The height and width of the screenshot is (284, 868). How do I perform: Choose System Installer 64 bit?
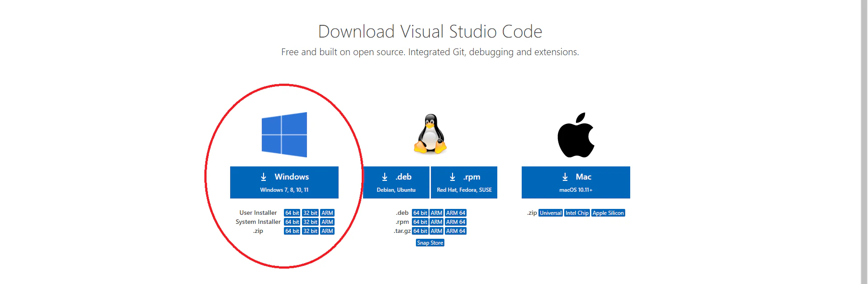(x=292, y=222)
